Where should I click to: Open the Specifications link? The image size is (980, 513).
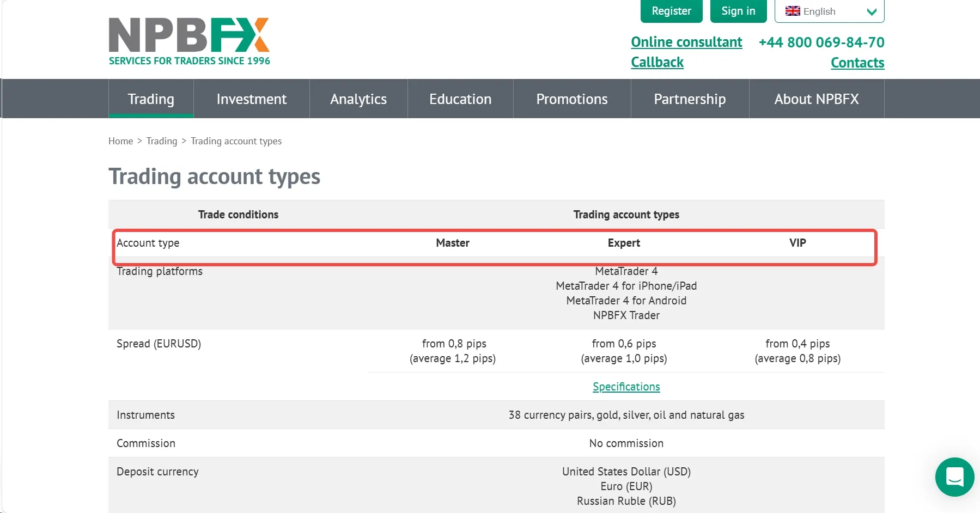click(626, 387)
